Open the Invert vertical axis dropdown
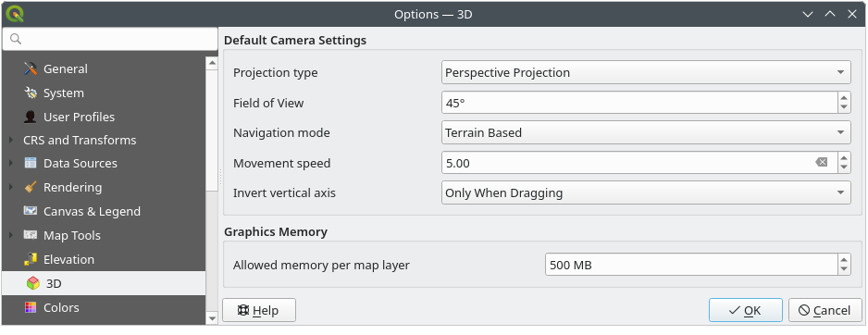 click(x=646, y=192)
